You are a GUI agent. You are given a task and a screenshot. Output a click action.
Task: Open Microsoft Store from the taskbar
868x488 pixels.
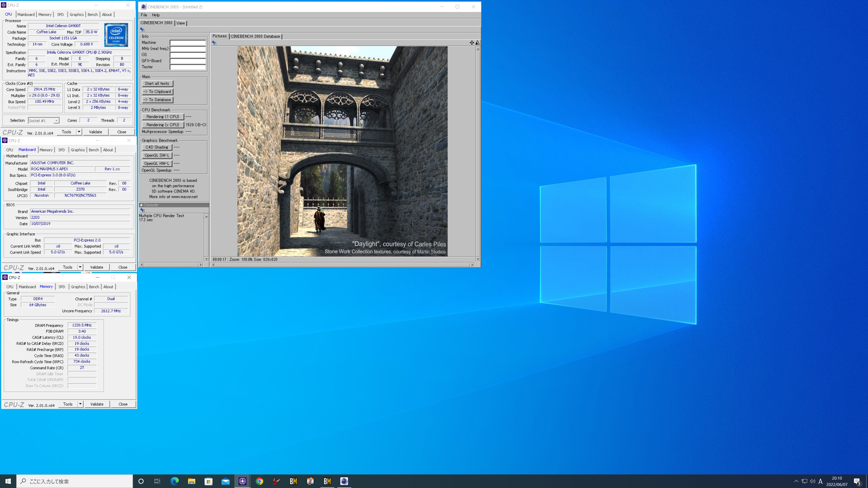[209, 481]
